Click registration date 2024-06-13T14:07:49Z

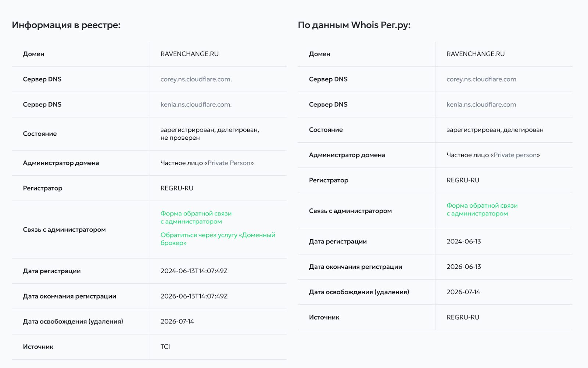click(x=194, y=271)
